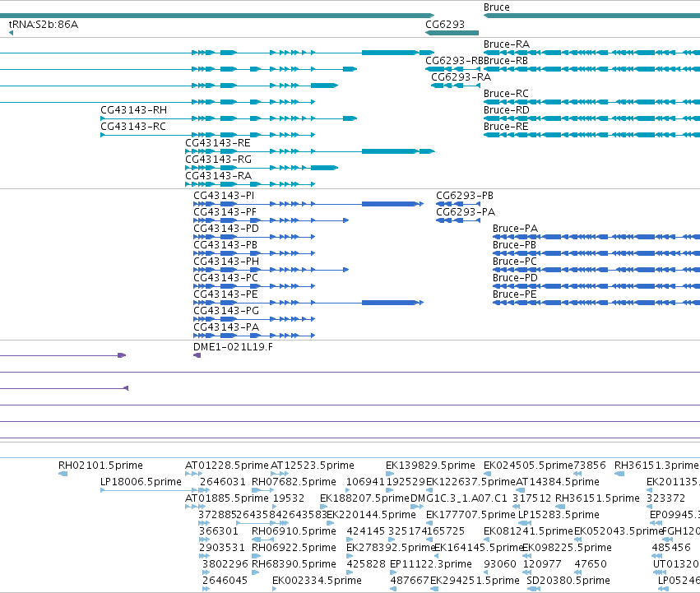This screenshot has width=700, height=593.
Task: Select protein CG43143-PC label
Action: click(x=226, y=278)
